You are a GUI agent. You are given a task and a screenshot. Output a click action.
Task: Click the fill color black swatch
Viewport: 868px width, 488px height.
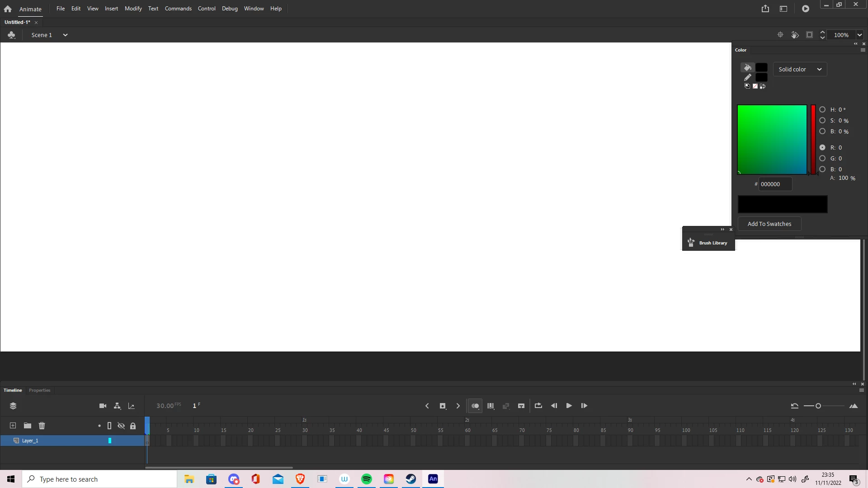tap(761, 68)
